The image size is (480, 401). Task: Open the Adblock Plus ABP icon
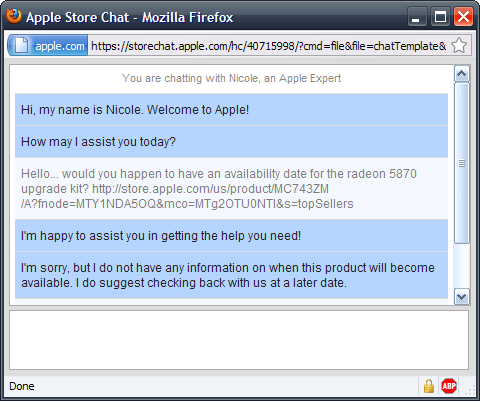click(449, 386)
